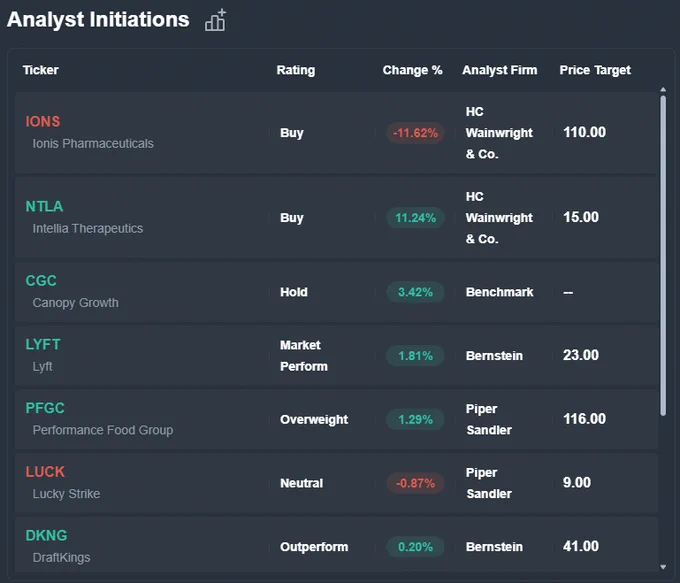This screenshot has width=680, height=583.
Task: Click the -0.87% change badge
Action: coord(415,483)
